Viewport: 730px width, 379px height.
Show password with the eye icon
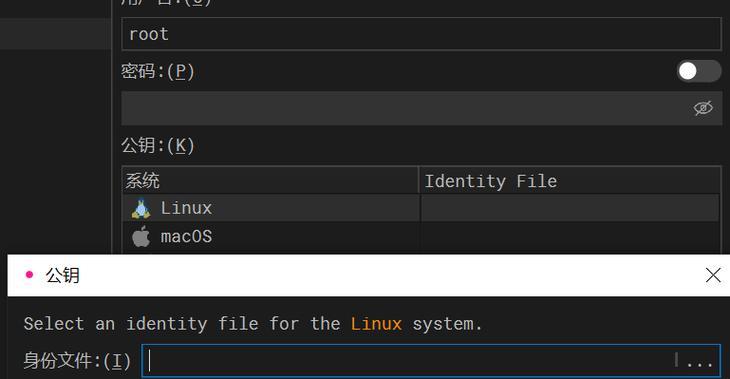[x=703, y=108]
